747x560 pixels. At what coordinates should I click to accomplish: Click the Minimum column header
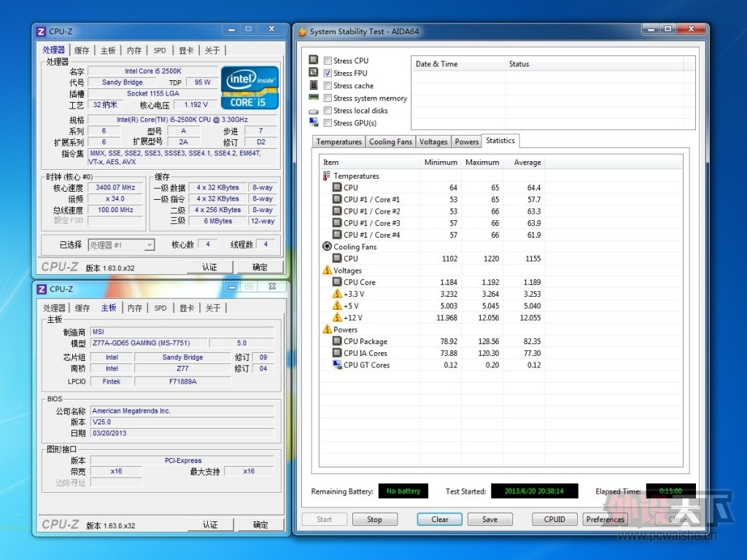[440, 162]
